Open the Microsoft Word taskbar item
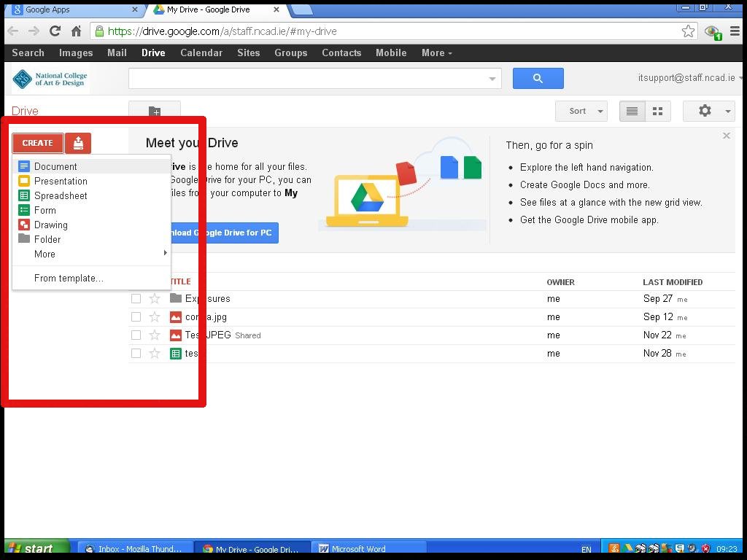This screenshot has height=560, width=747. pyautogui.click(x=368, y=548)
